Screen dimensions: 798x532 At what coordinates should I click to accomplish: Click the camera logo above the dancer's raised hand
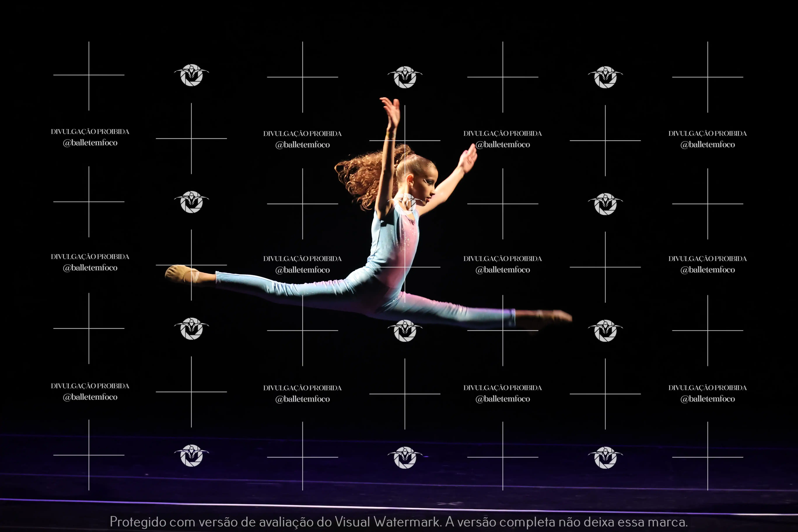[405, 77]
